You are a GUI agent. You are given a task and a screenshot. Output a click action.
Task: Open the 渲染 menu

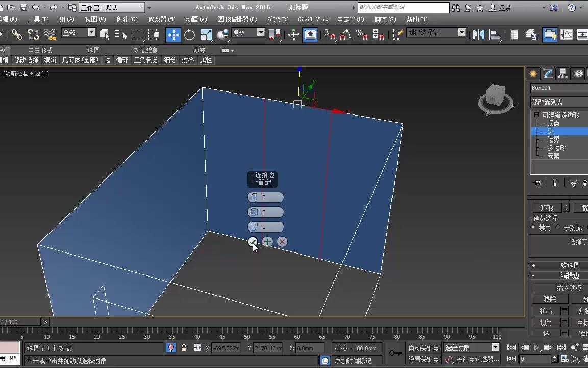click(x=277, y=19)
